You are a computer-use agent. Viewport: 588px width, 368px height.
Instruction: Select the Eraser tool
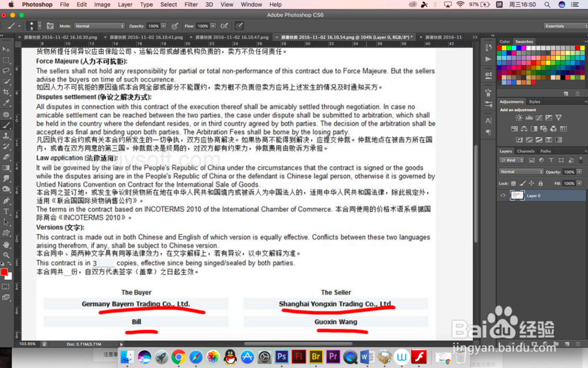pos(6,157)
